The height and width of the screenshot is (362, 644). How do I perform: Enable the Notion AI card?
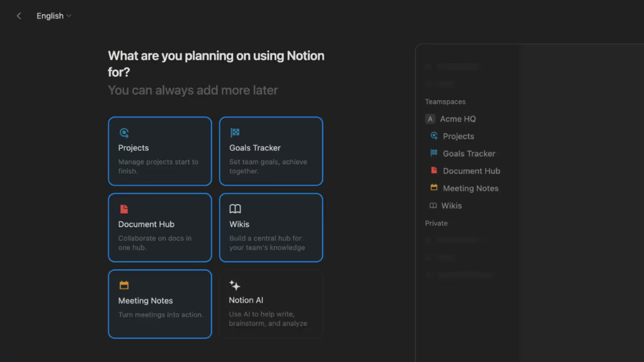click(271, 304)
